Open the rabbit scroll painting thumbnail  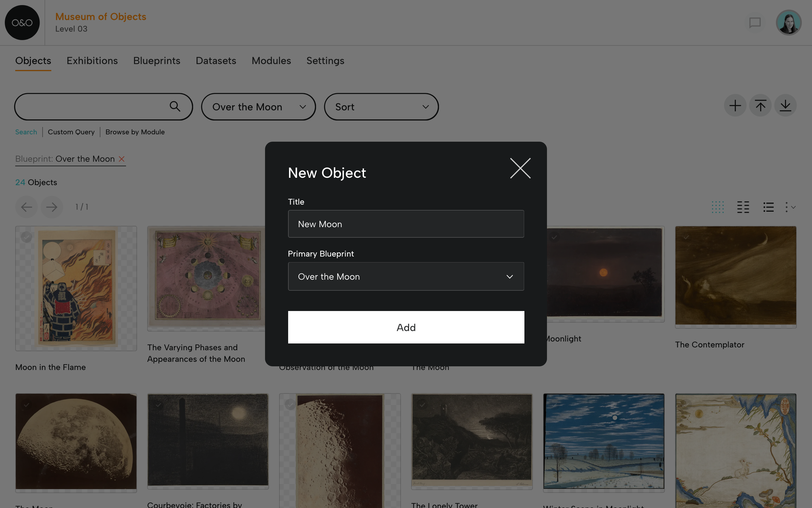click(x=736, y=450)
